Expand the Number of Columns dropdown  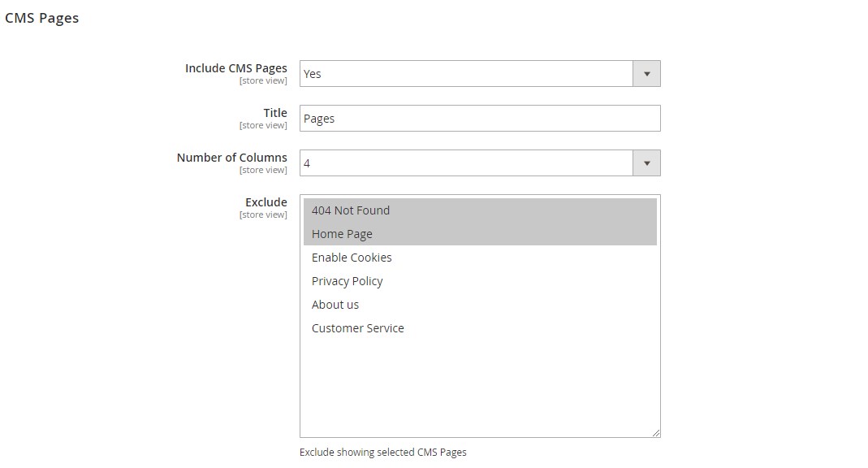coord(466,163)
